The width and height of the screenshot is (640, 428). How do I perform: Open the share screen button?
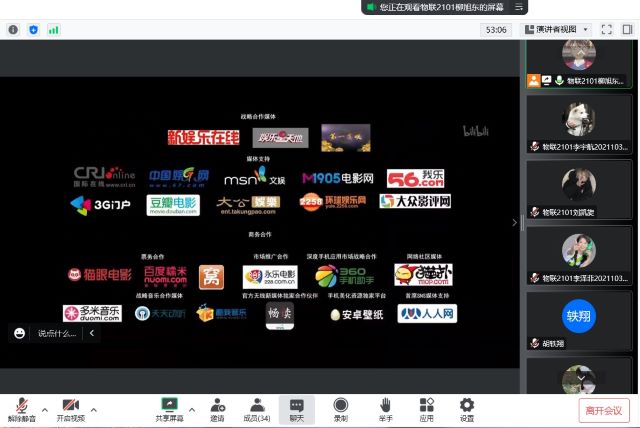click(x=169, y=405)
